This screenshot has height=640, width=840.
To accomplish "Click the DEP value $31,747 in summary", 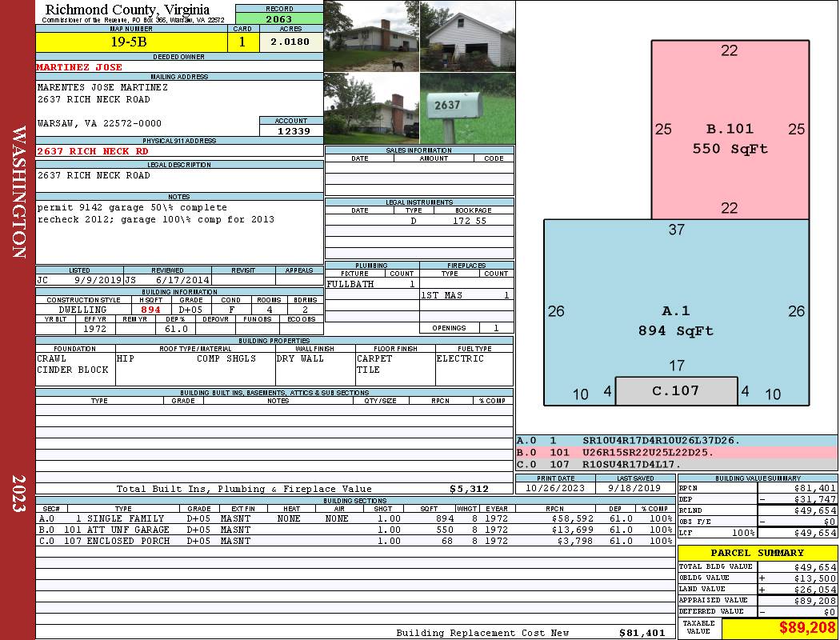I will [815, 499].
